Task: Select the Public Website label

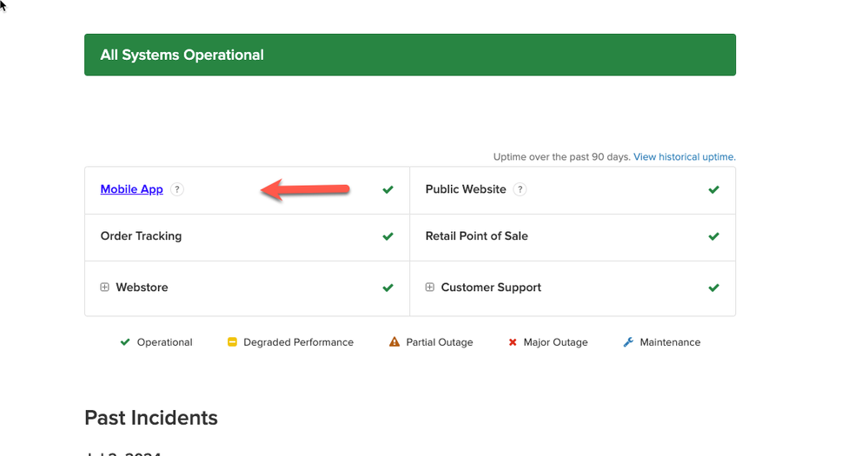Action: tap(466, 189)
